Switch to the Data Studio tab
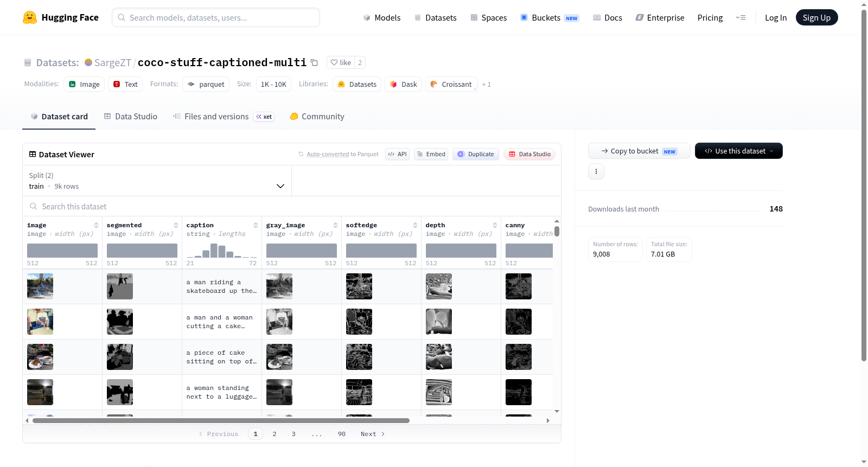Screen dimensions: 868x467 click(131, 117)
